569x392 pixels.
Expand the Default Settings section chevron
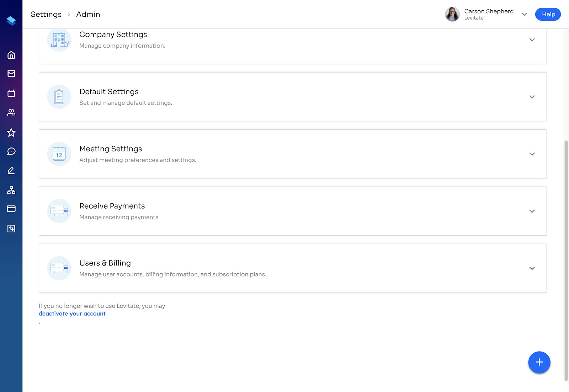[x=532, y=97]
